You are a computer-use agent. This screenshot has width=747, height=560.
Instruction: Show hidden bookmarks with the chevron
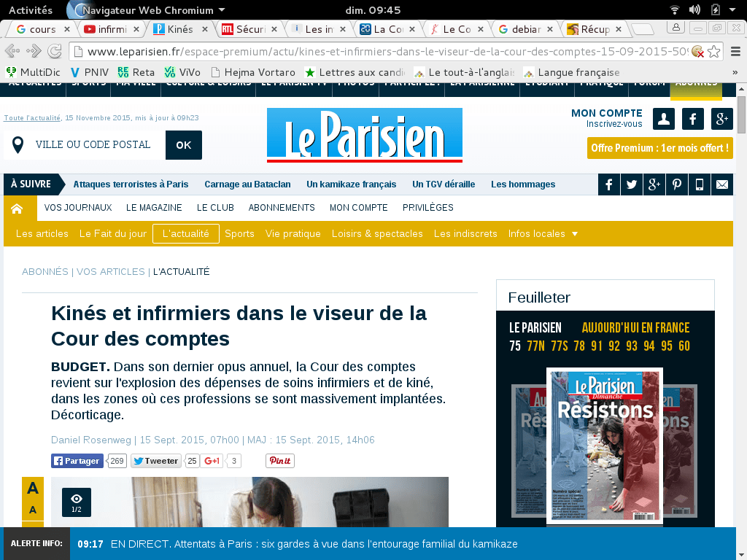point(735,72)
